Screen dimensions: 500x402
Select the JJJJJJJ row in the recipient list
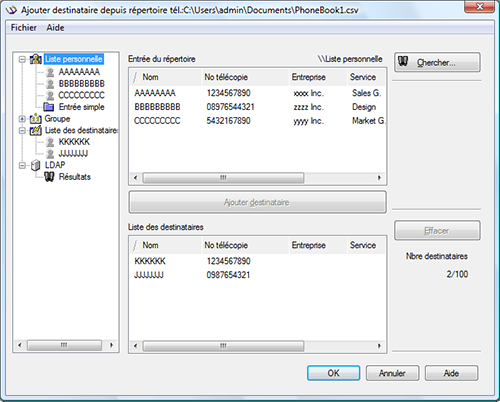point(257,275)
